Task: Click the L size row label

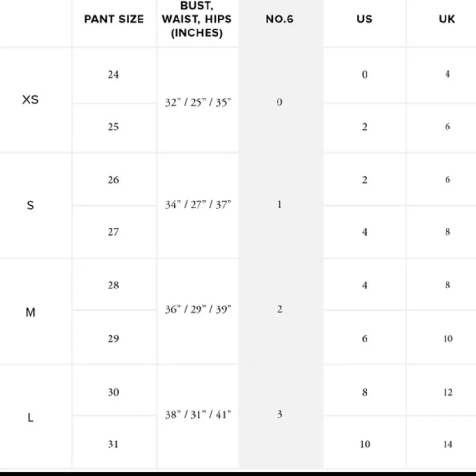Action: tap(30, 418)
